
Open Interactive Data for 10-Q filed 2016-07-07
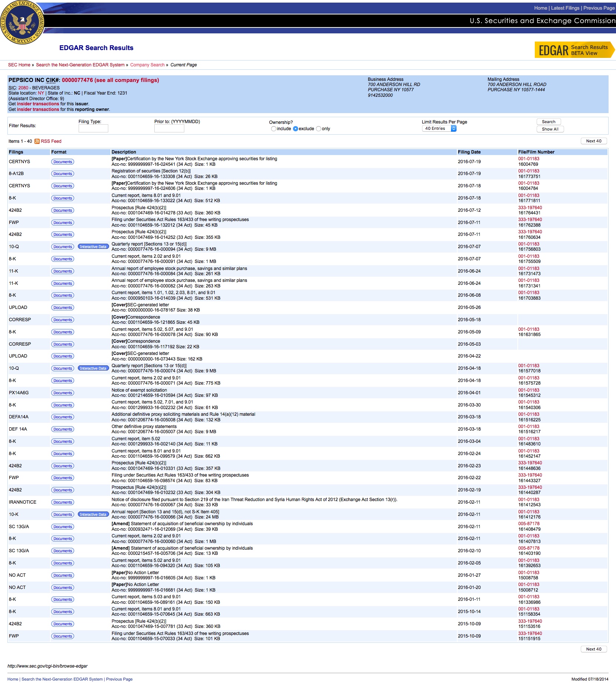tap(93, 247)
